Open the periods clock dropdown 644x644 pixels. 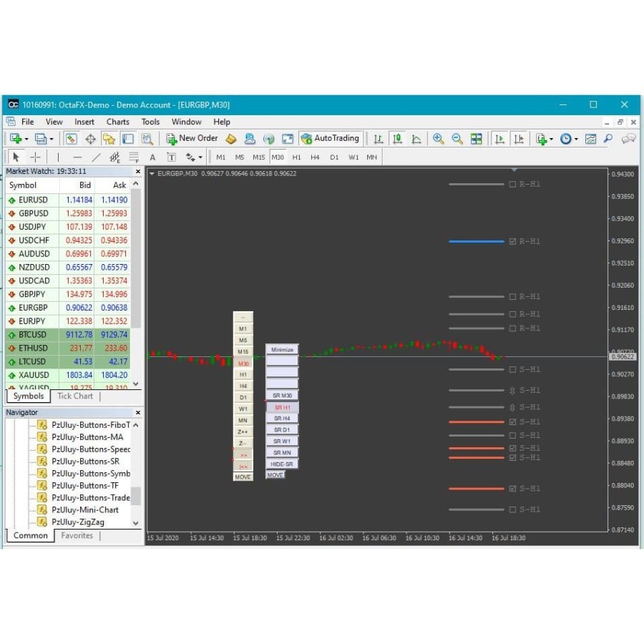pos(576,140)
